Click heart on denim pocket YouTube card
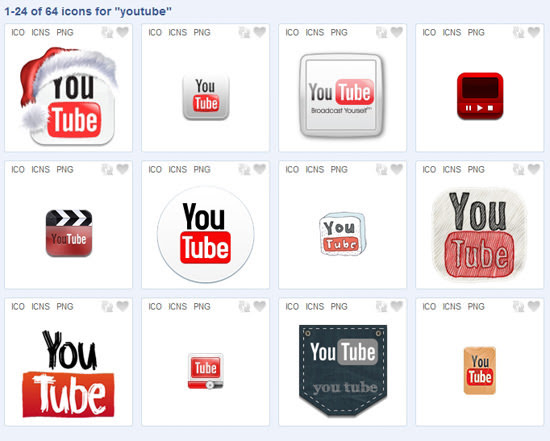Screen dimensions: 550x441 (397, 306)
